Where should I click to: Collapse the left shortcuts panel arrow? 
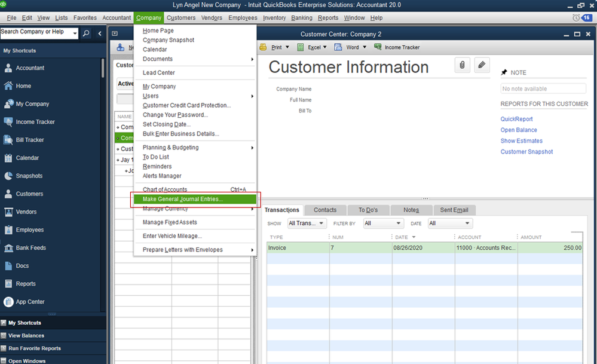pyautogui.click(x=100, y=33)
